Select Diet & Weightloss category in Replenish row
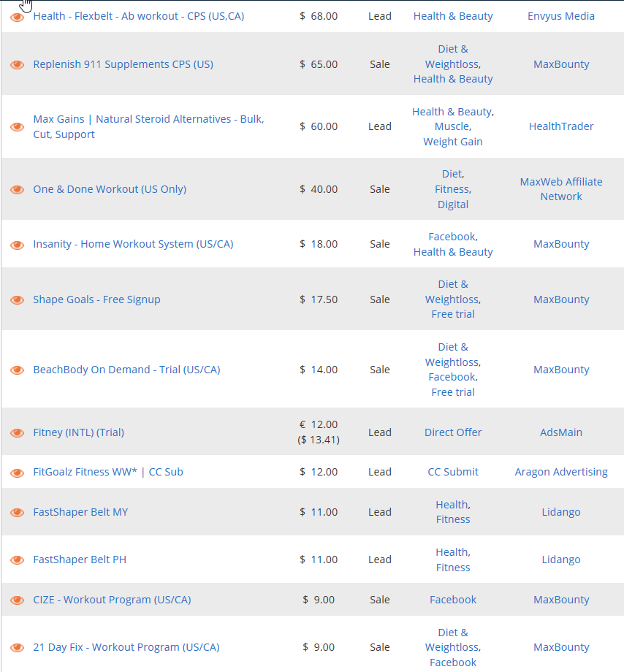This screenshot has width=624, height=672. (x=453, y=56)
